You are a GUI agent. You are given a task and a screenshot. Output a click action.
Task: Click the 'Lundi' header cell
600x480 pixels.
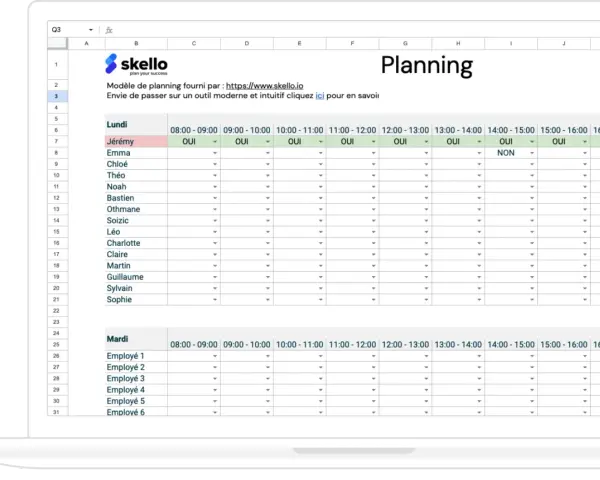[136, 125]
